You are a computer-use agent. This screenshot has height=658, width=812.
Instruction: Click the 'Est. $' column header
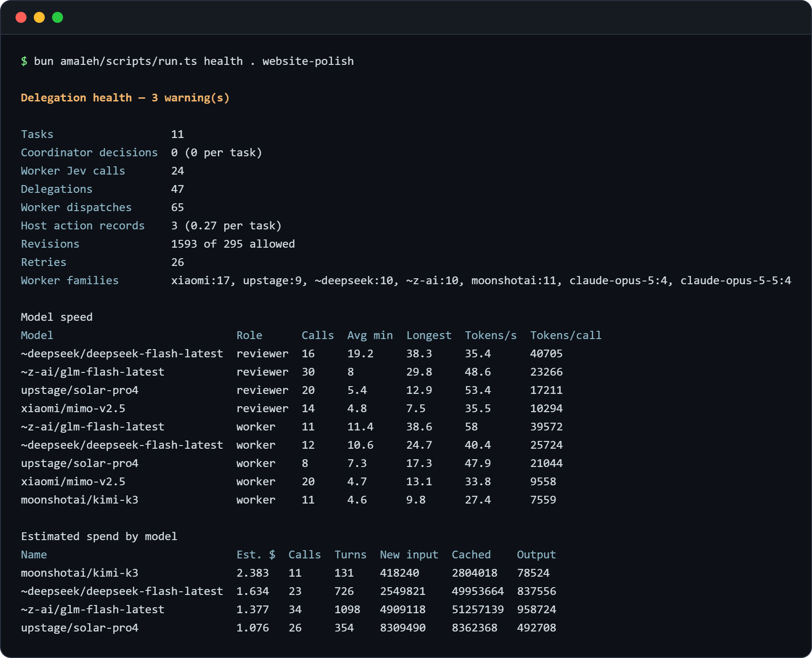256,555
